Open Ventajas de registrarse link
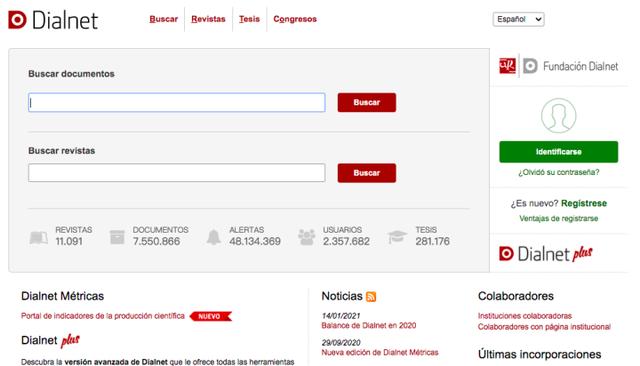This screenshot has height=366, width=640. (558, 218)
